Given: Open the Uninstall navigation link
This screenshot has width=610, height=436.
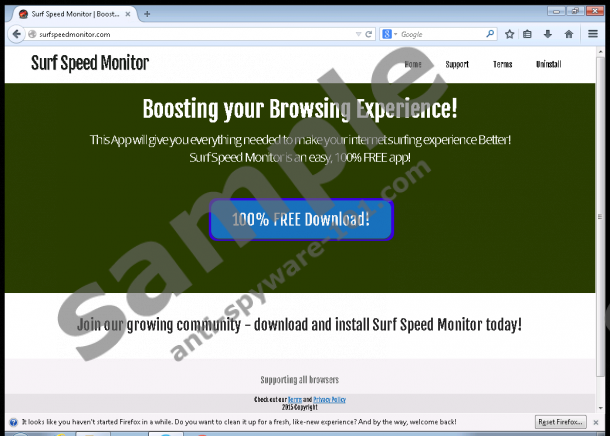Looking at the screenshot, I should [x=548, y=64].
